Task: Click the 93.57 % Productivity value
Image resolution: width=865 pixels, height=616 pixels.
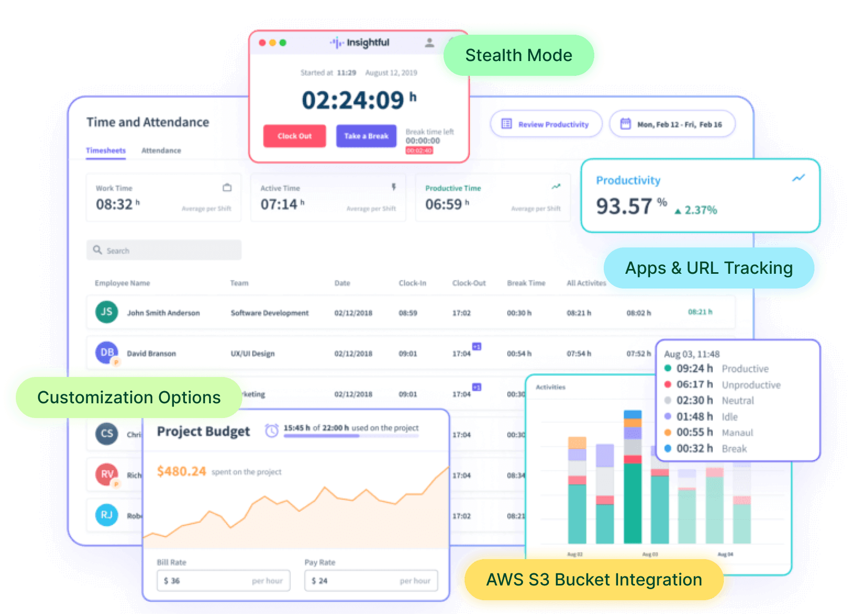Action: [x=631, y=206]
